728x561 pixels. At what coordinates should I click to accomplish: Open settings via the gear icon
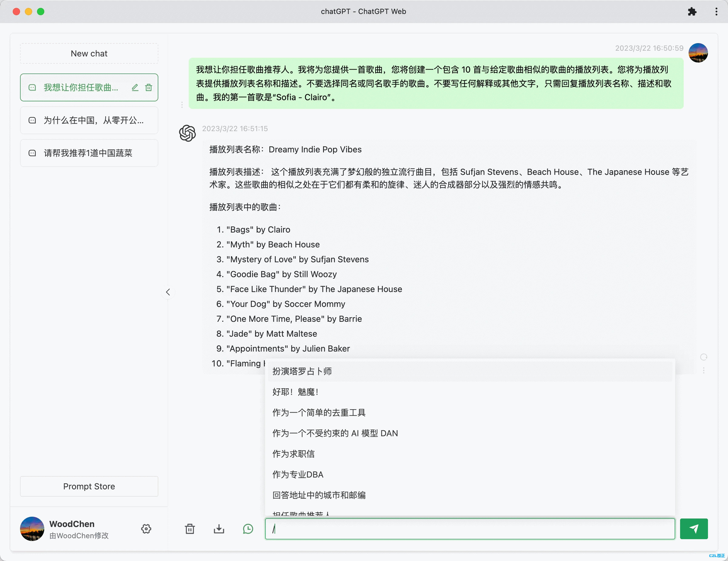coord(146,529)
